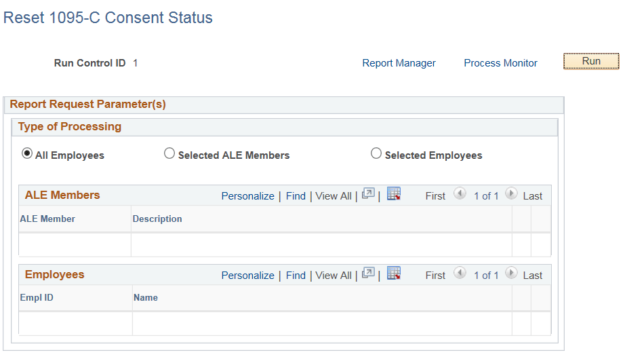The width and height of the screenshot is (644, 357).
Task: Pick the Selected Employees radio button
Action: 376,154
